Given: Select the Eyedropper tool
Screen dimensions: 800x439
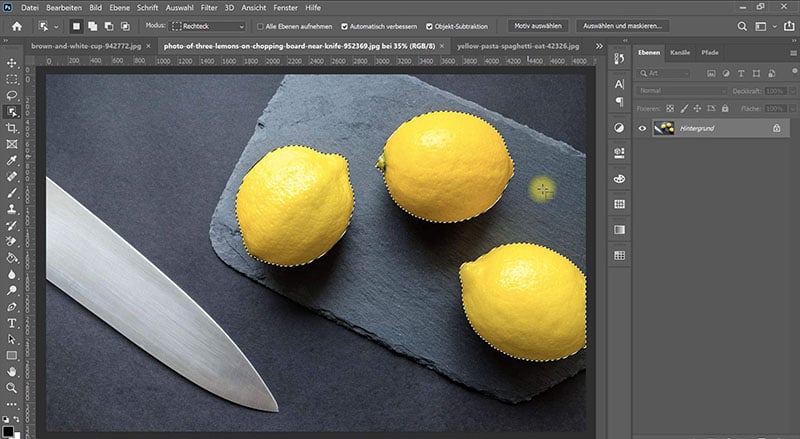Looking at the screenshot, I should (11, 161).
